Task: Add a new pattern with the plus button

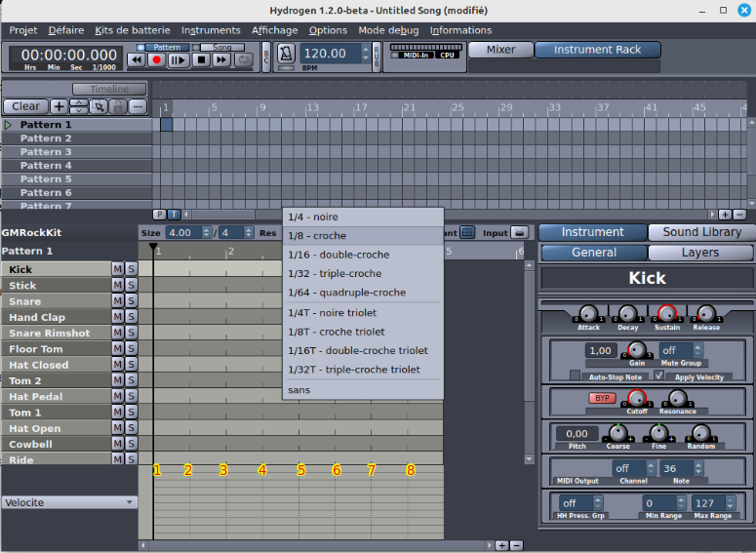Action: click(x=59, y=106)
